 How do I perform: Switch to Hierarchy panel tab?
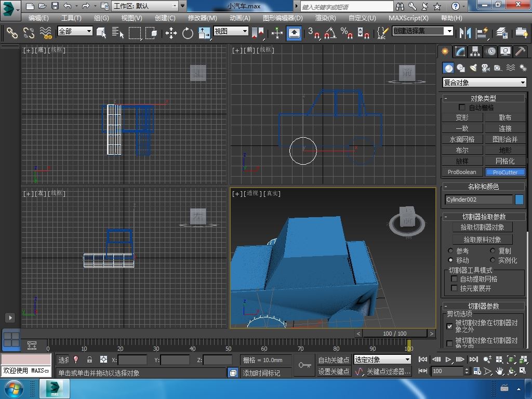tap(475, 51)
